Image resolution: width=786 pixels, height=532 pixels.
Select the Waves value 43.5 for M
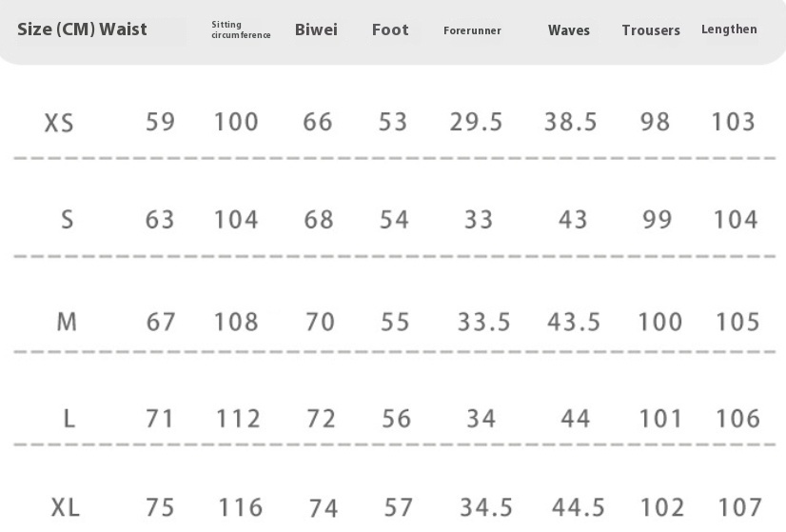pyautogui.click(x=574, y=322)
